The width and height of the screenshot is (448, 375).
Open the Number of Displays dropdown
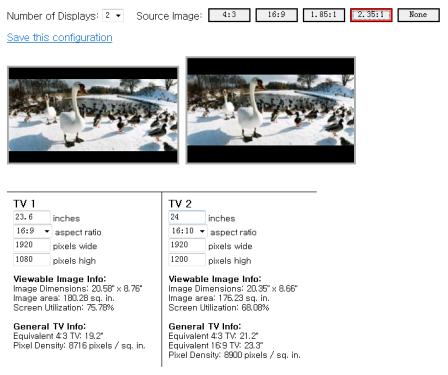(113, 16)
